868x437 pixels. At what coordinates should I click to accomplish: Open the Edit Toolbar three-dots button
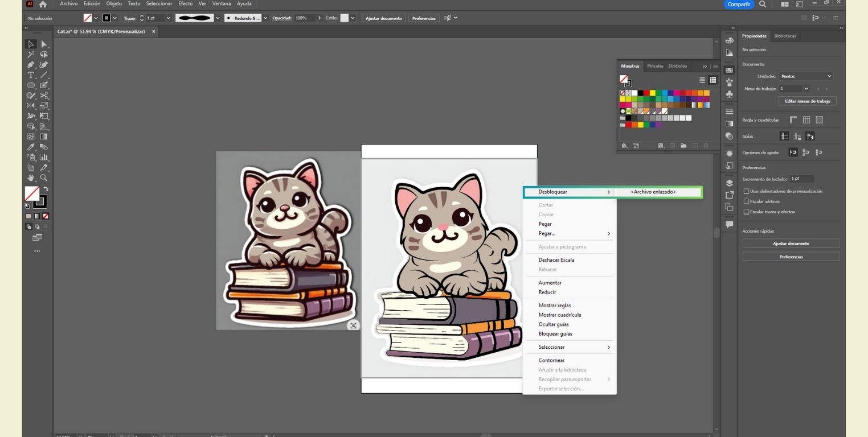[x=38, y=251]
